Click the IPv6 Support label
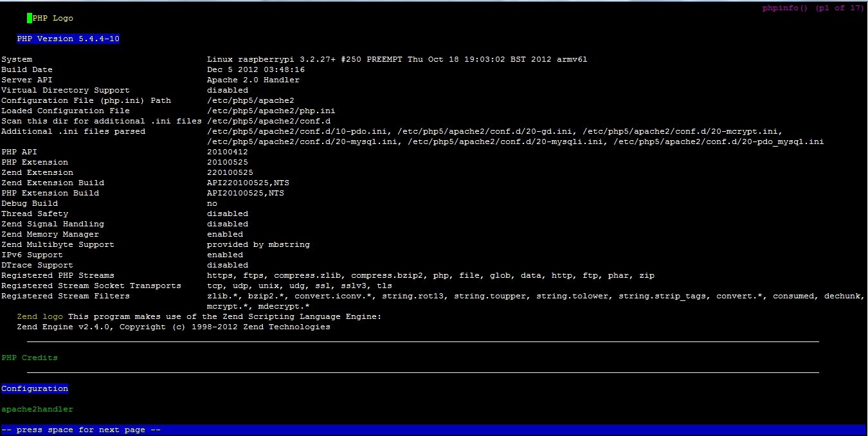This screenshot has width=868, height=436. pyautogui.click(x=32, y=255)
